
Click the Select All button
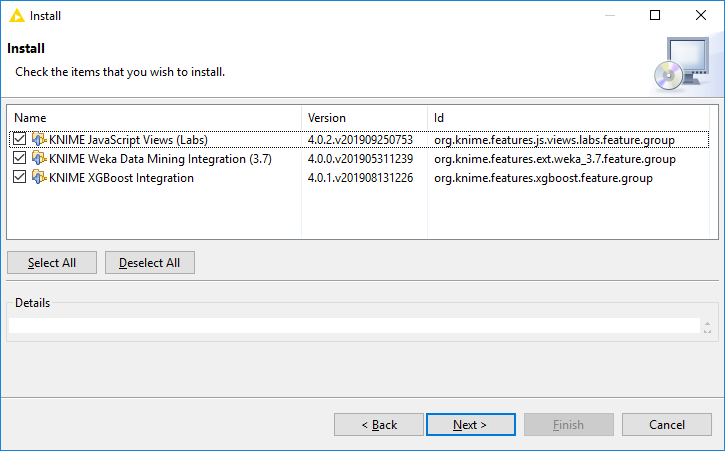pos(52,263)
